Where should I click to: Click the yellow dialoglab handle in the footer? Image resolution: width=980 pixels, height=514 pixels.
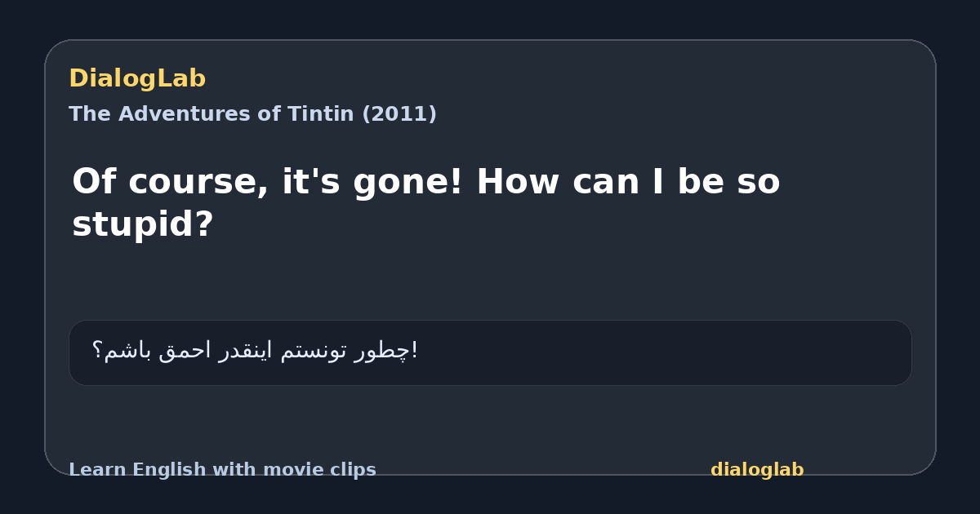757,470
